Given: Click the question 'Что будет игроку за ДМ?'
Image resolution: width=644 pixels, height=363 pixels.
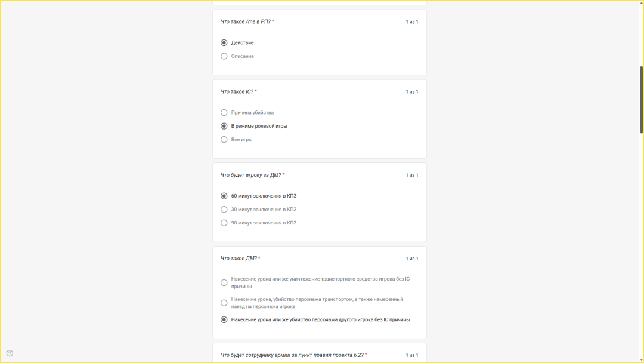Looking at the screenshot, I should pyautogui.click(x=251, y=175).
